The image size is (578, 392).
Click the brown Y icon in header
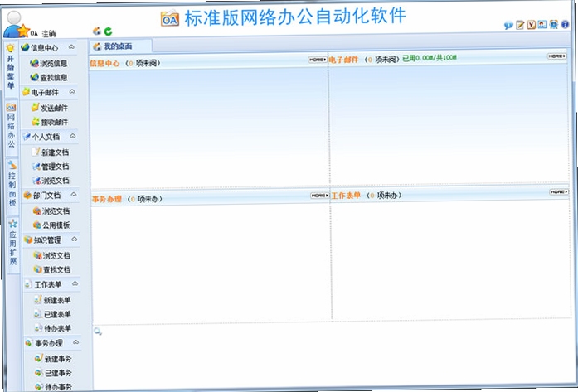[532, 25]
